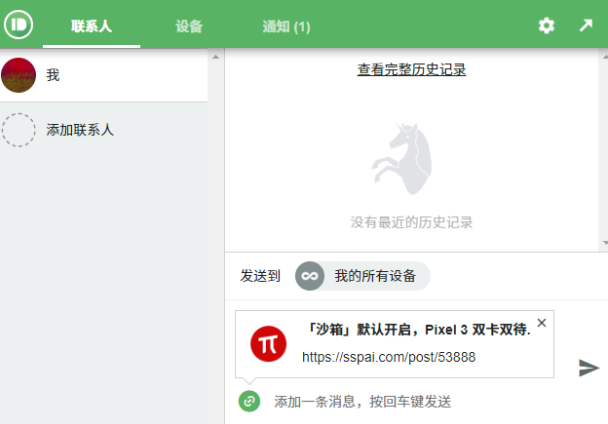Click the infinity all-devices icon
608x424 pixels.
pos(309,276)
